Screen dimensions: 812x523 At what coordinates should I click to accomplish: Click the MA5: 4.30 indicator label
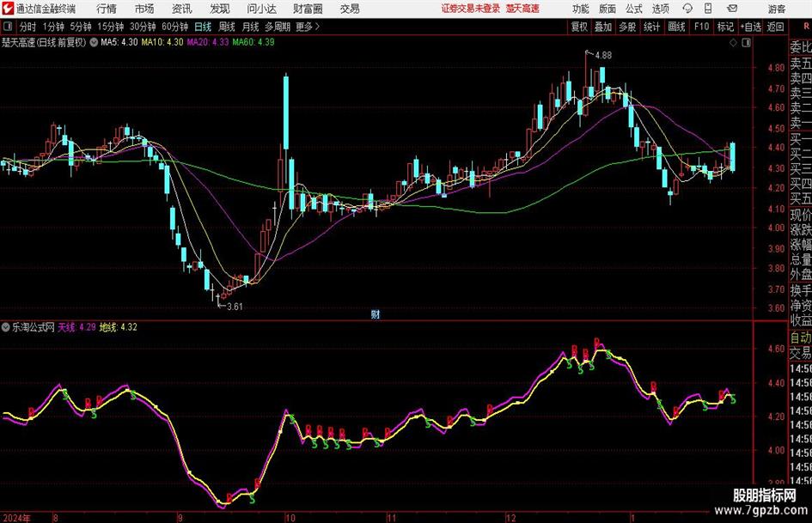[119, 42]
